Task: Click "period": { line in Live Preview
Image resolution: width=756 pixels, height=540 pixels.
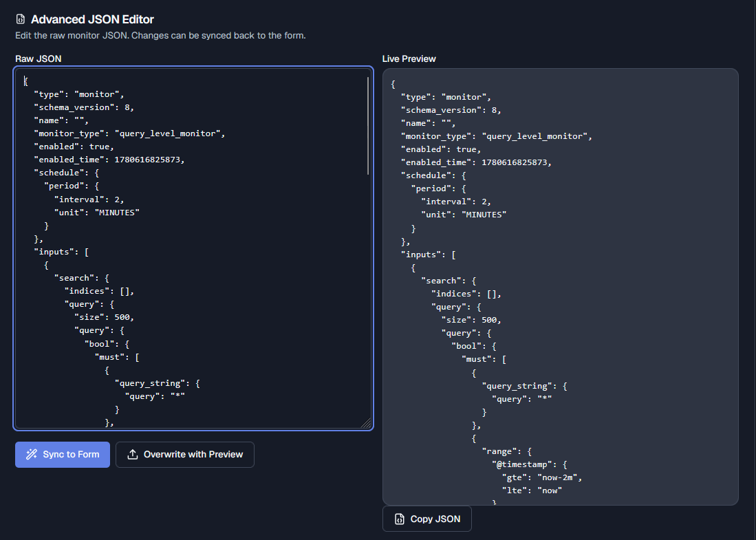Action: pyautogui.click(x=439, y=188)
